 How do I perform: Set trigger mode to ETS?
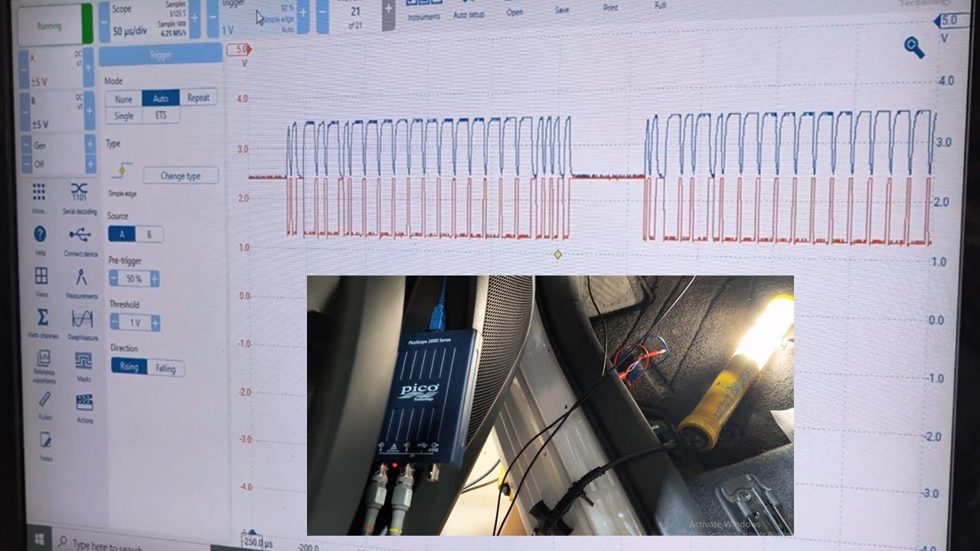coord(162,115)
